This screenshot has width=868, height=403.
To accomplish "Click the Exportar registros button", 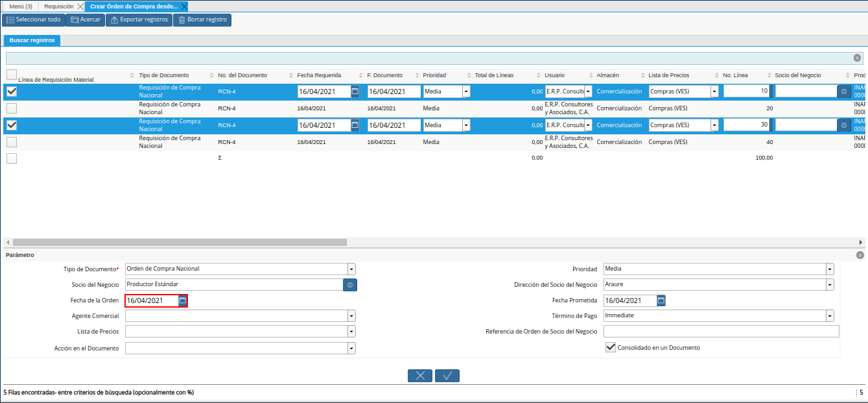I will tap(139, 20).
